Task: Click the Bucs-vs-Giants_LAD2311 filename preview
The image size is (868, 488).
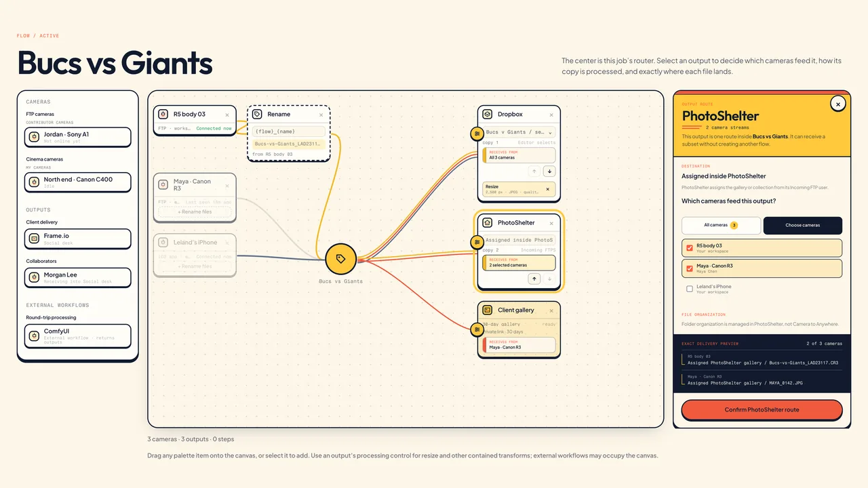Action: 289,144
